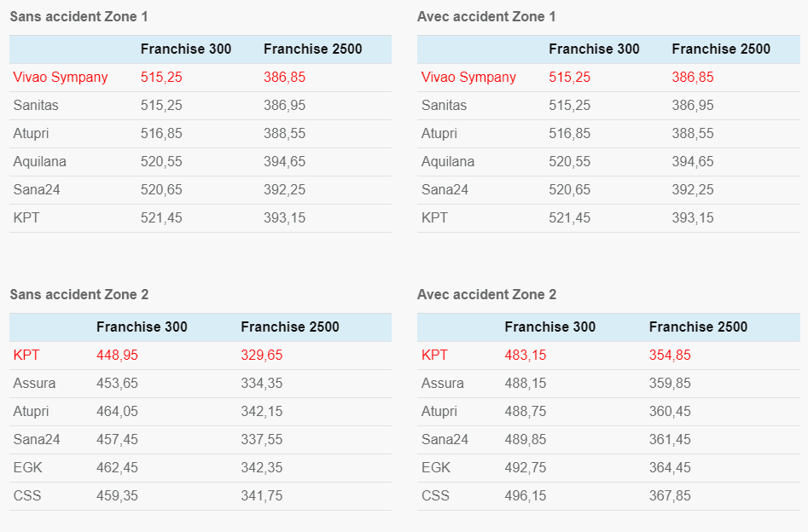Viewport: 808px width, 532px height.
Task: Select Atupri's premium 464,05
Action: pyautogui.click(x=117, y=412)
